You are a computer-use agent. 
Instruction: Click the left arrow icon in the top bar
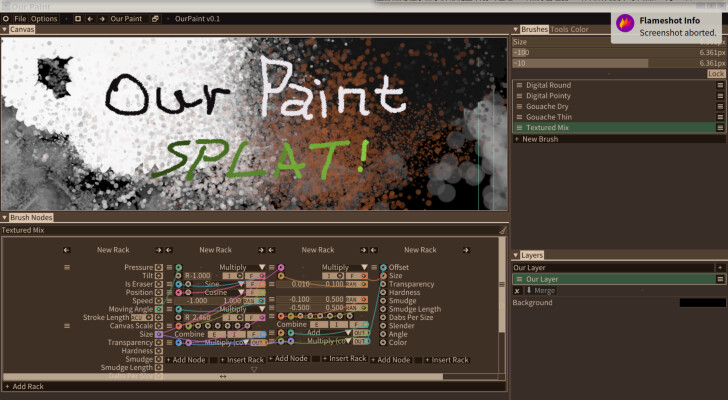(90, 19)
